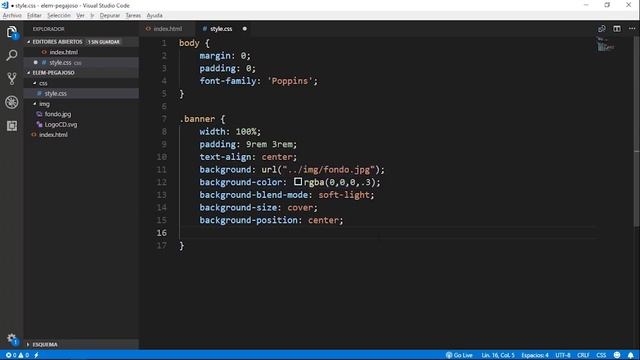Click .banner selector text

coord(197,119)
